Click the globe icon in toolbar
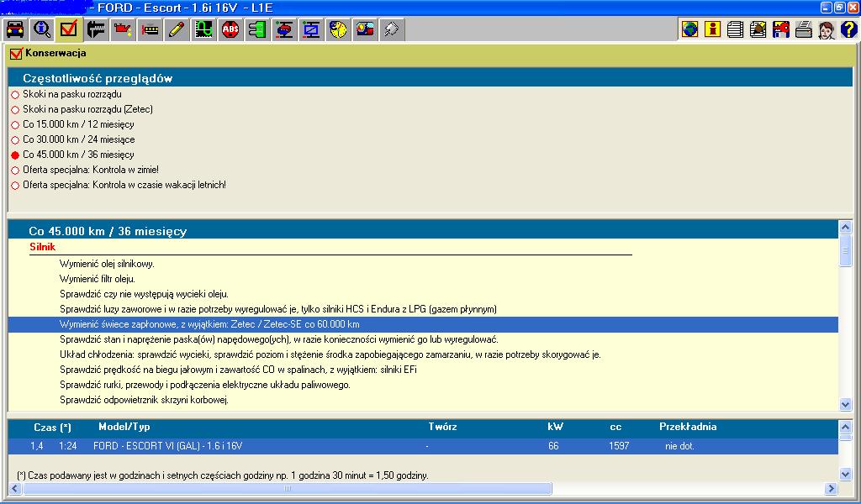The image size is (861, 504). [690, 30]
